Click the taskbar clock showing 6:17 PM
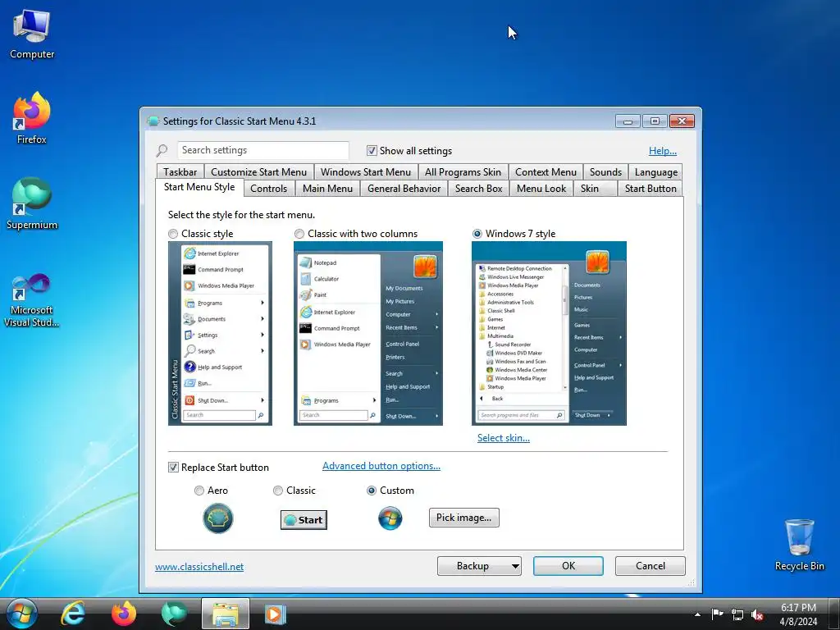Viewport: 840px width, 630px height. tap(798, 614)
